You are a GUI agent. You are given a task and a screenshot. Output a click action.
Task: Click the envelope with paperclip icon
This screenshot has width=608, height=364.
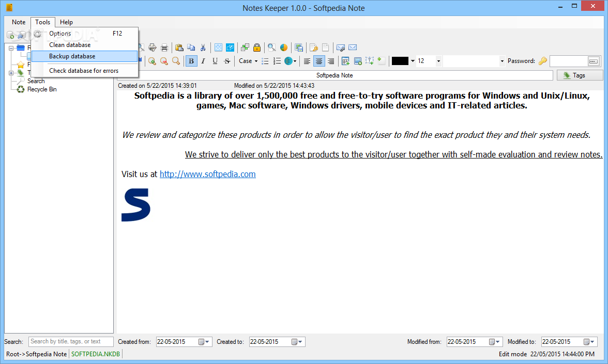(341, 48)
